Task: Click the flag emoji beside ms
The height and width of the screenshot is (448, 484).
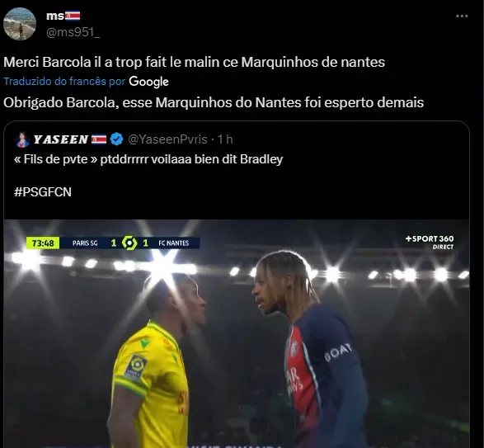Action: pyautogui.click(x=73, y=16)
